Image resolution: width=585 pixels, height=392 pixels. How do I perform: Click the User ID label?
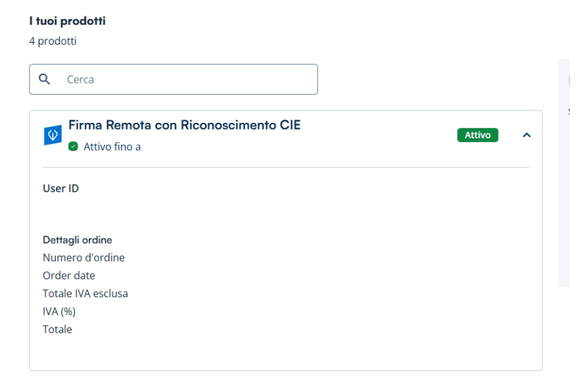point(61,188)
